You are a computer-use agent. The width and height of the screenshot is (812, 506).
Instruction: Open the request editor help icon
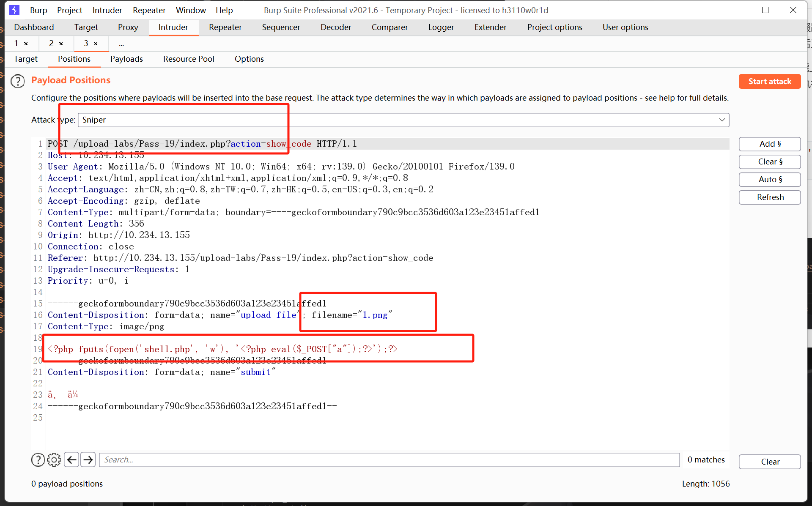point(38,460)
